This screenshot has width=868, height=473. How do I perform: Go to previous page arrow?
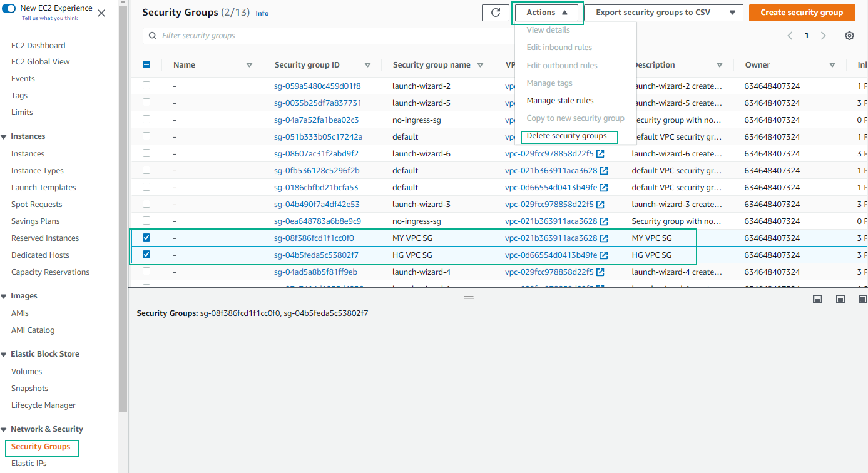pyautogui.click(x=790, y=36)
